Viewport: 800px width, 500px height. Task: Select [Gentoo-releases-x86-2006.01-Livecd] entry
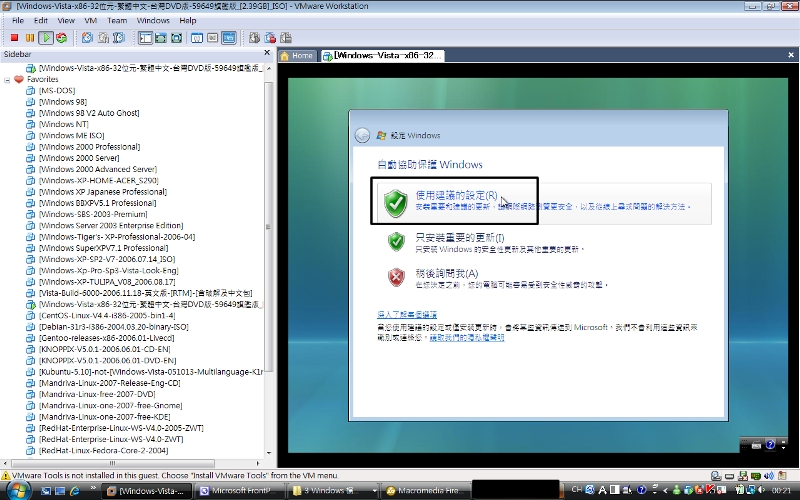pyautogui.click(x=107, y=338)
